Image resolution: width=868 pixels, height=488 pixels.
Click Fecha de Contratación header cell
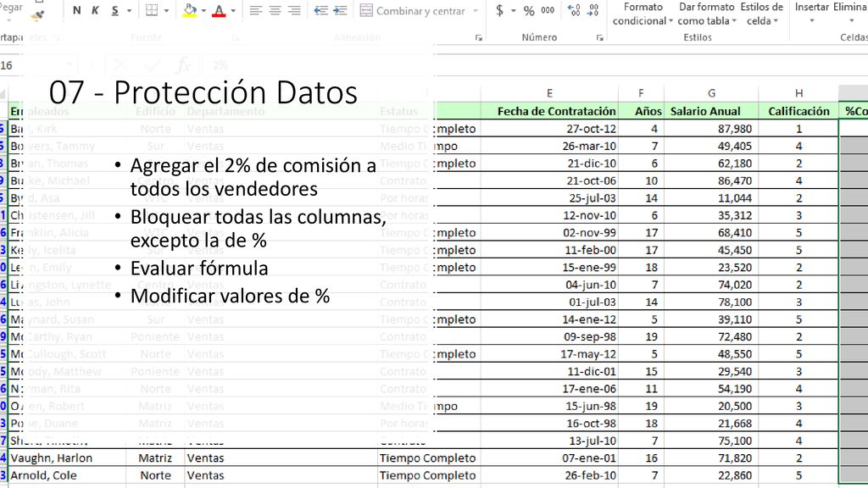click(549, 111)
